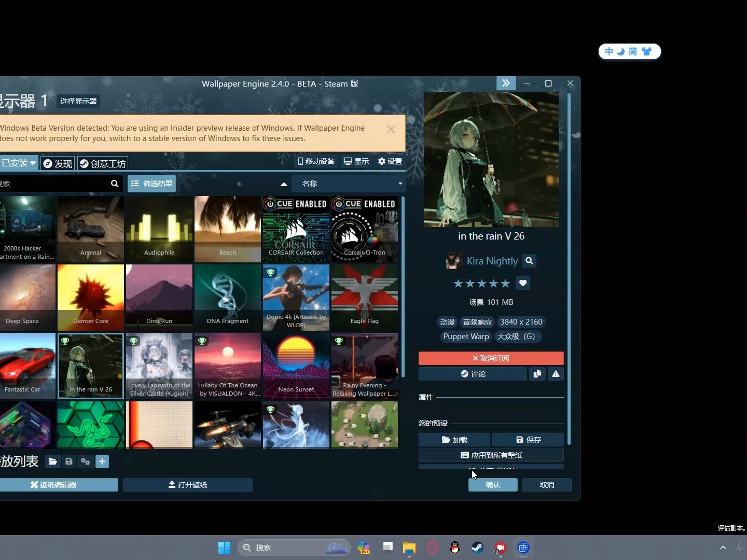747x560 pixels.
Task: Toggle the 筛选结果 filter results panel
Action: (x=151, y=183)
